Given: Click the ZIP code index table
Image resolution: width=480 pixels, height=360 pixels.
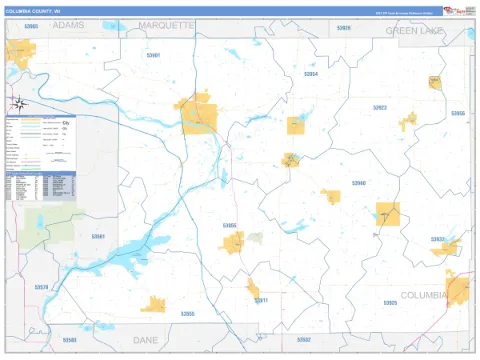Looking at the screenshot, I should 41,186.
